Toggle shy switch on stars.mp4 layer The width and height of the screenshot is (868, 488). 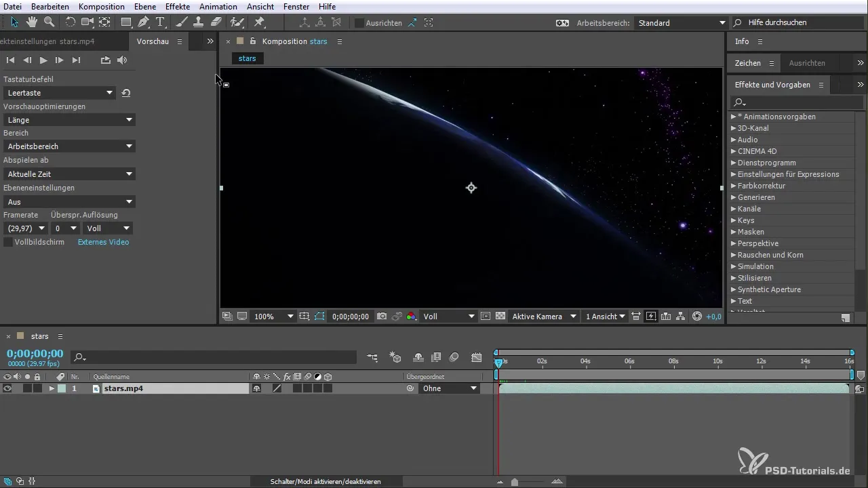coord(257,388)
